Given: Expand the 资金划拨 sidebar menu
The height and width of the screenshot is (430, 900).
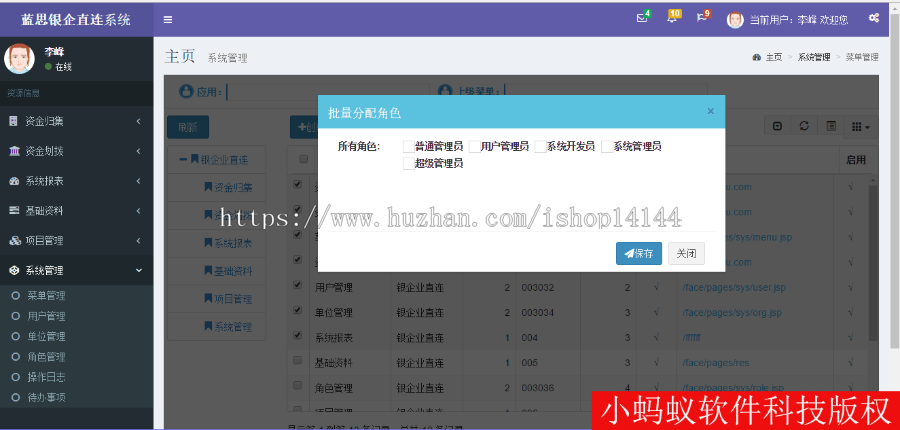Looking at the screenshot, I should 76,151.
